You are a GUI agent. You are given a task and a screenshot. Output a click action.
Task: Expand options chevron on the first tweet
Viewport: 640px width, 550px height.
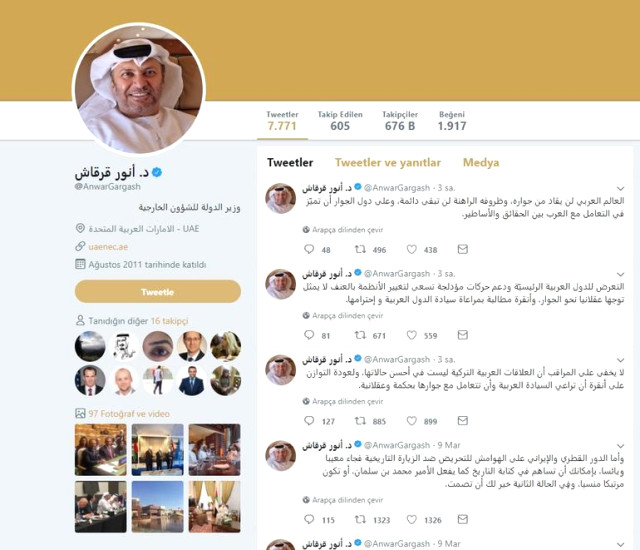pyautogui.click(x=620, y=189)
